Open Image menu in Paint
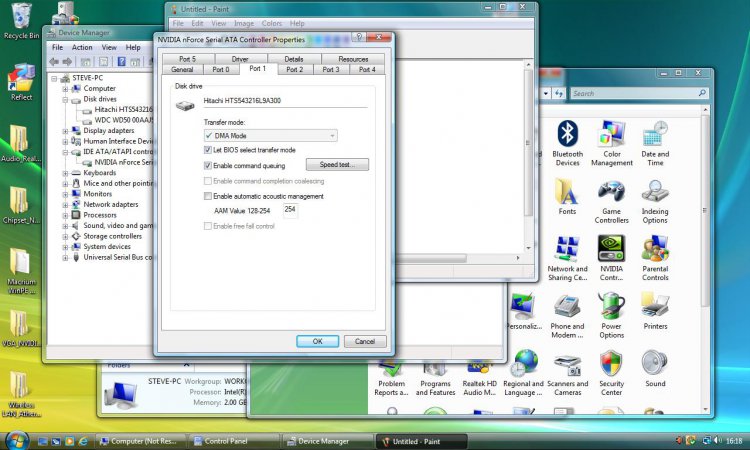The width and height of the screenshot is (750, 450). pos(244,23)
